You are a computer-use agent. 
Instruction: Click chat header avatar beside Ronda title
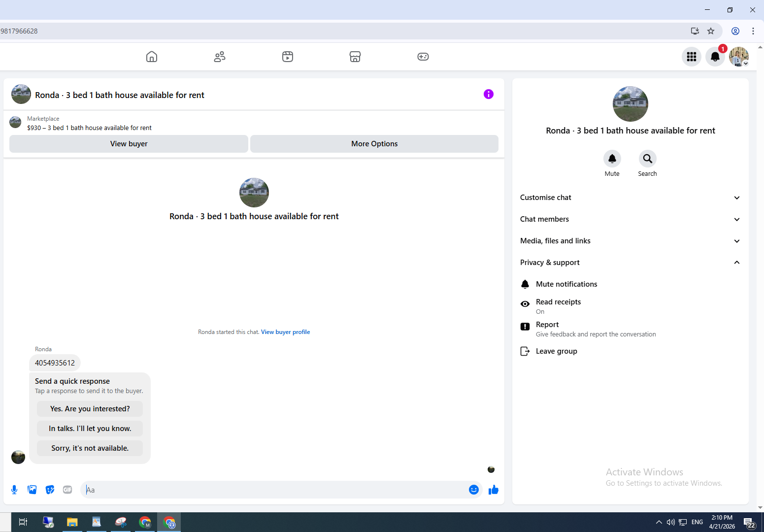pos(21,94)
